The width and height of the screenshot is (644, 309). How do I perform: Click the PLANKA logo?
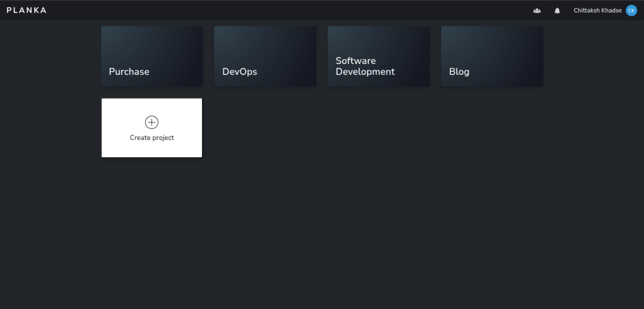[26, 10]
